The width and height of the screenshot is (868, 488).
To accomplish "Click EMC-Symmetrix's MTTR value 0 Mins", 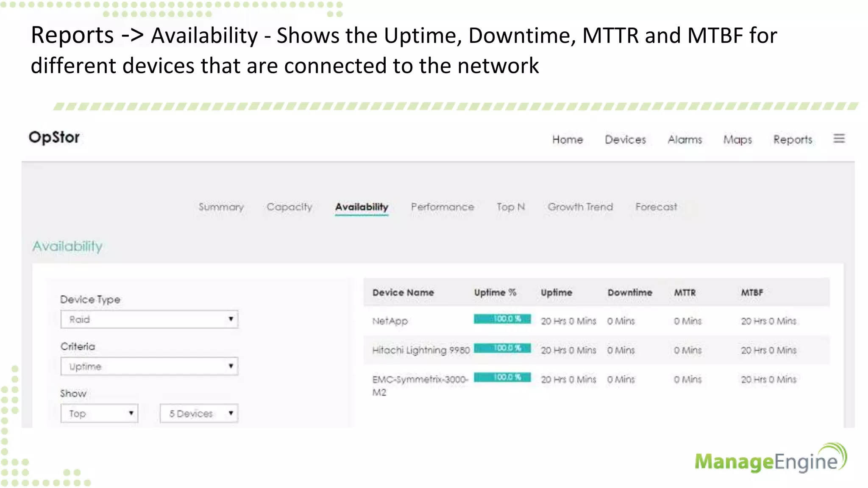I will click(x=688, y=380).
